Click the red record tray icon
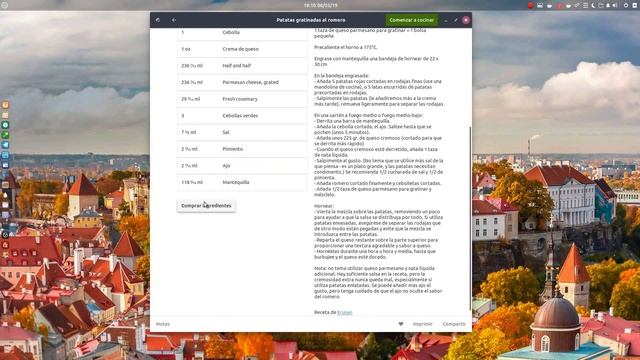 pos(531,5)
